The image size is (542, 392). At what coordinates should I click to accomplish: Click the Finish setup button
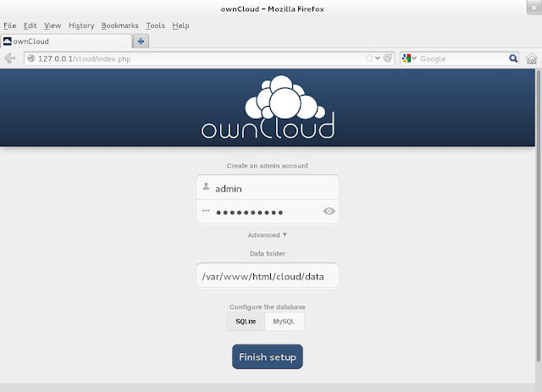(x=268, y=356)
